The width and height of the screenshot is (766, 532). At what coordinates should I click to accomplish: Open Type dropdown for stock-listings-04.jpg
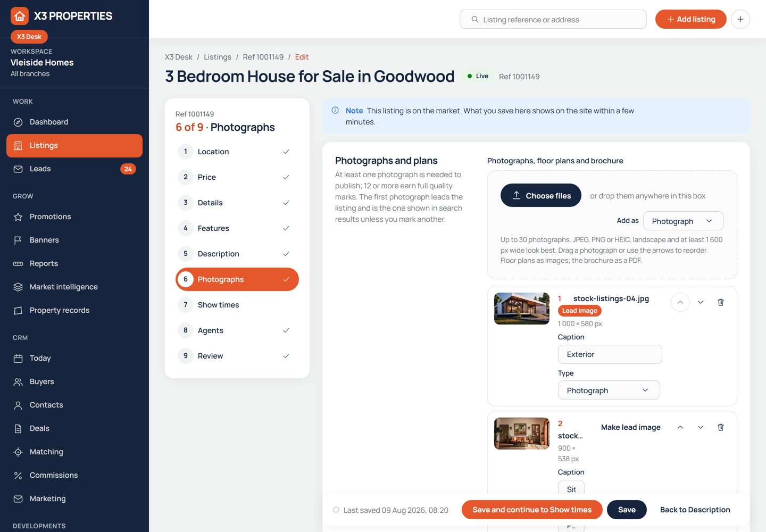point(609,390)
